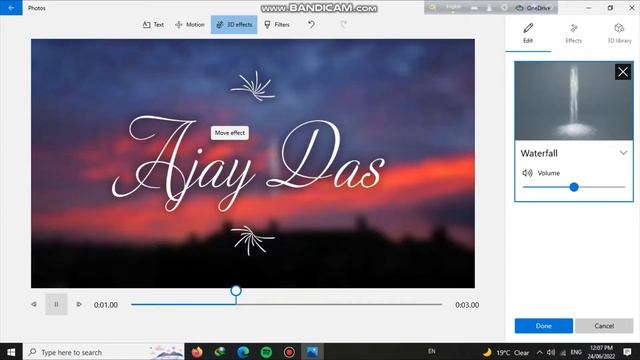Switch to the Effects tab

coord(573,33)
